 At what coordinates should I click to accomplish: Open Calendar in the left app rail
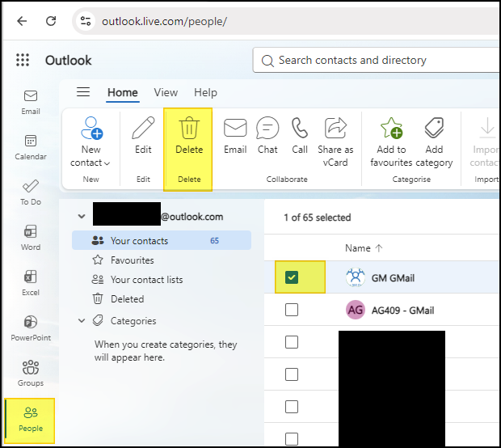[x=31, y=147]
